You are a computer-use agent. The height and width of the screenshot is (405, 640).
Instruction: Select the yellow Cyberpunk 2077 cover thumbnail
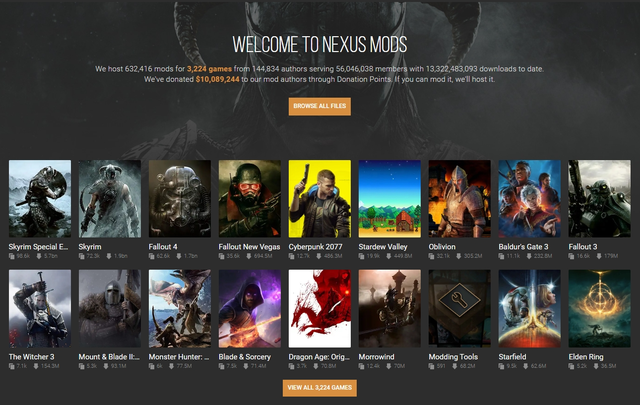[x=320, y=198]
